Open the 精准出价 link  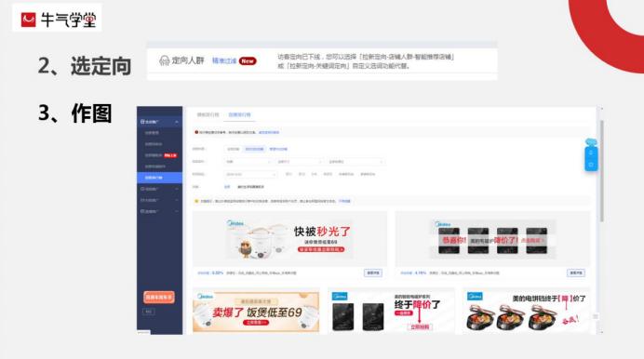click(224, 60)
